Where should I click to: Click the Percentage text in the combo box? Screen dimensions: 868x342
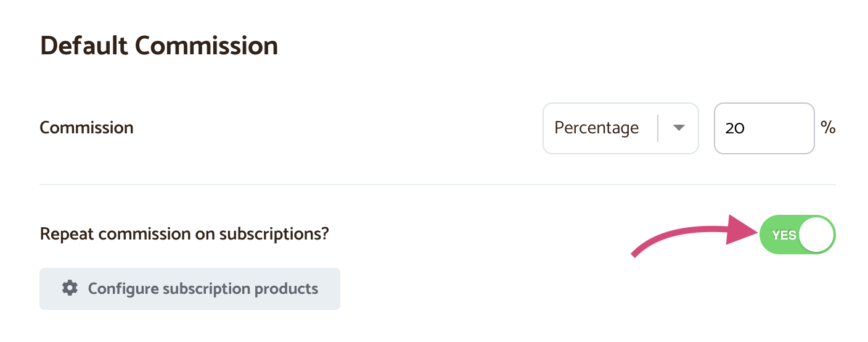coord(596,128)
